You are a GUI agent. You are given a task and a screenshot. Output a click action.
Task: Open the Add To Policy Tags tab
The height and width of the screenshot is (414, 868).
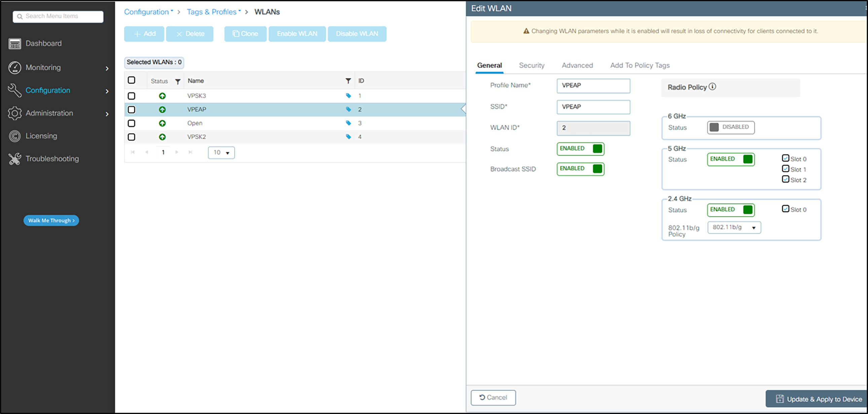tap(640, 65)
